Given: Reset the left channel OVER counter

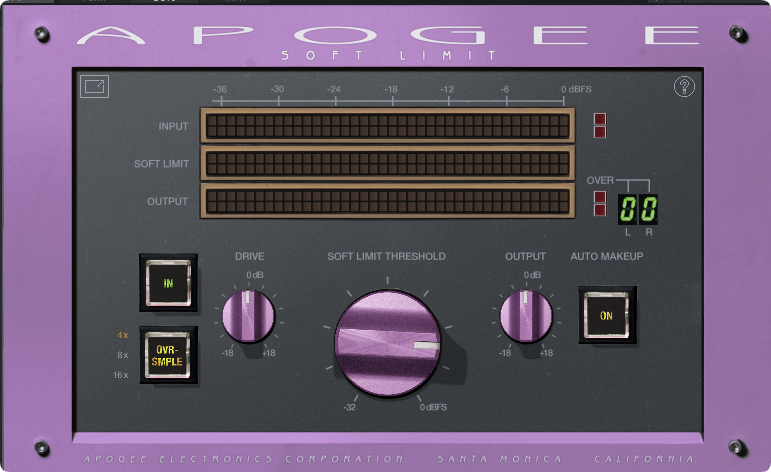Looking at the screenshot, I should (x=627, y=209).
